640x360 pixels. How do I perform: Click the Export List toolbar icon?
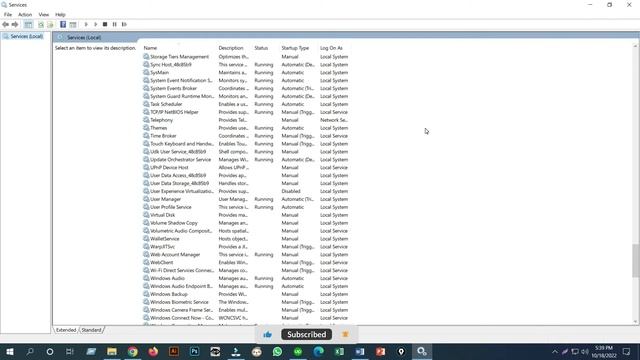[x=50, y=24]
